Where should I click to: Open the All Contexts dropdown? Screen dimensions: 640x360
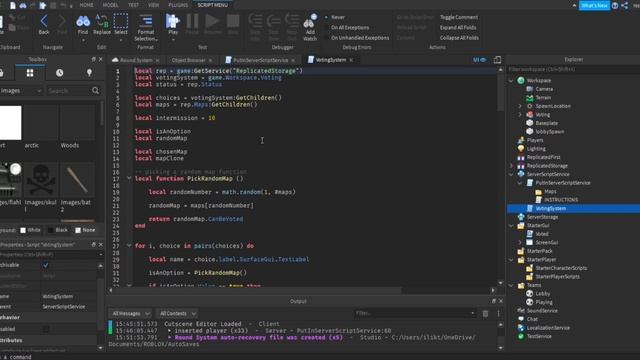[177, 313]
